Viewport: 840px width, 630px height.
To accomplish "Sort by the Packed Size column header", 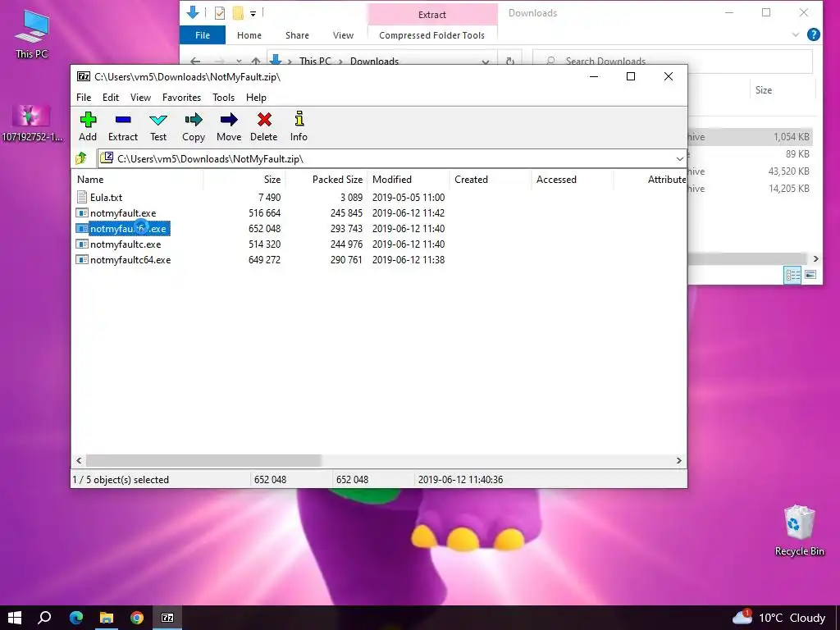I will tap(326, 180).
